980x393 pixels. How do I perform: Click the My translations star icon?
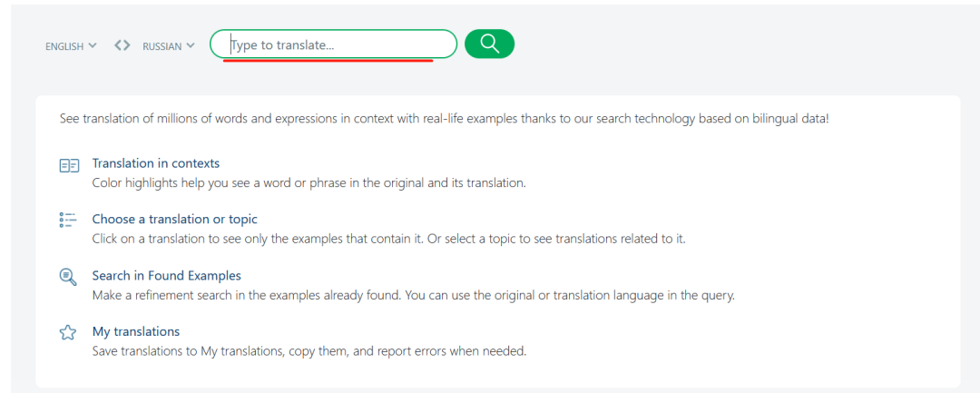(67, 332)
